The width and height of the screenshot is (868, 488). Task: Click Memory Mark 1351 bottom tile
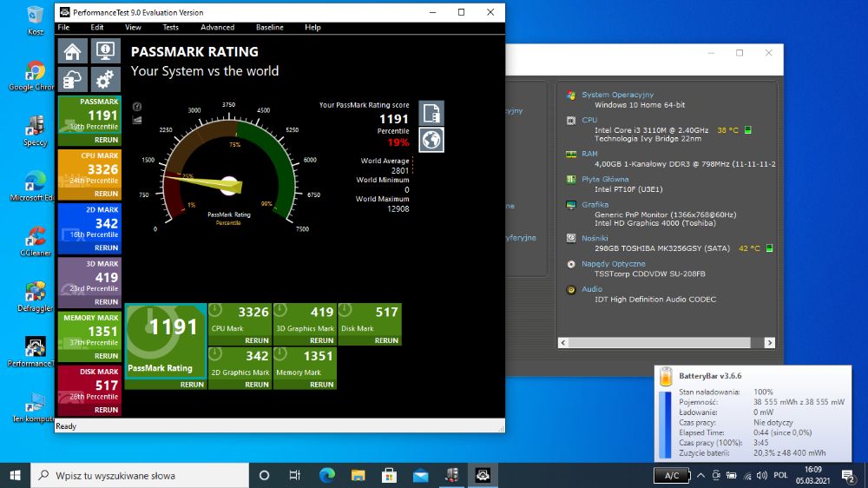click(x=305, y=368)
